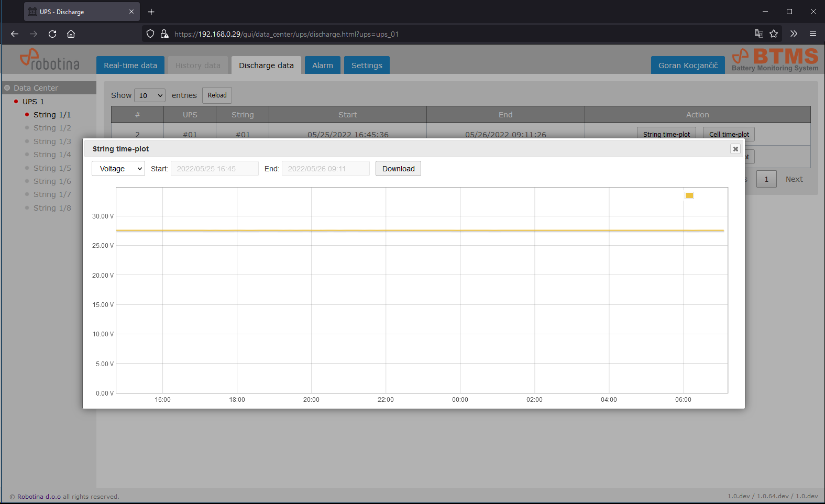Image resolution: width=825 pixels, height=504 pixels.
Task: Close the String time-plot dialog
Action: [735, 149]
